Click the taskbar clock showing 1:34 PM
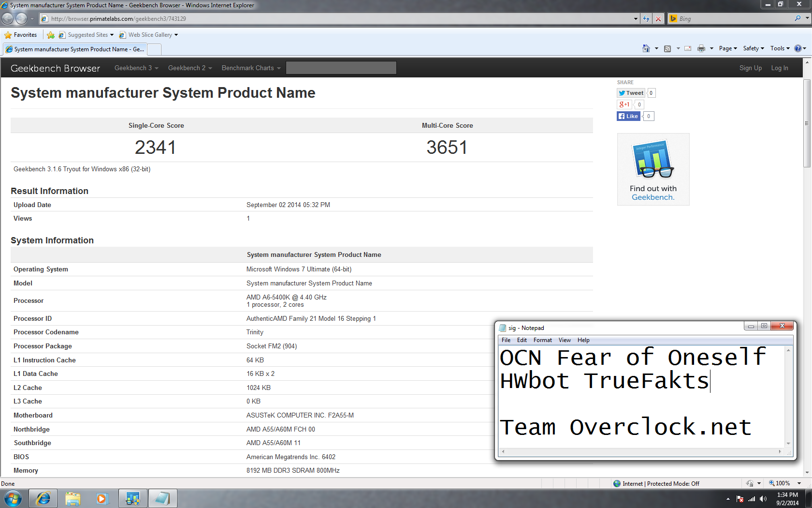Viewport: 812px width, 508px height. coord(787,499)
